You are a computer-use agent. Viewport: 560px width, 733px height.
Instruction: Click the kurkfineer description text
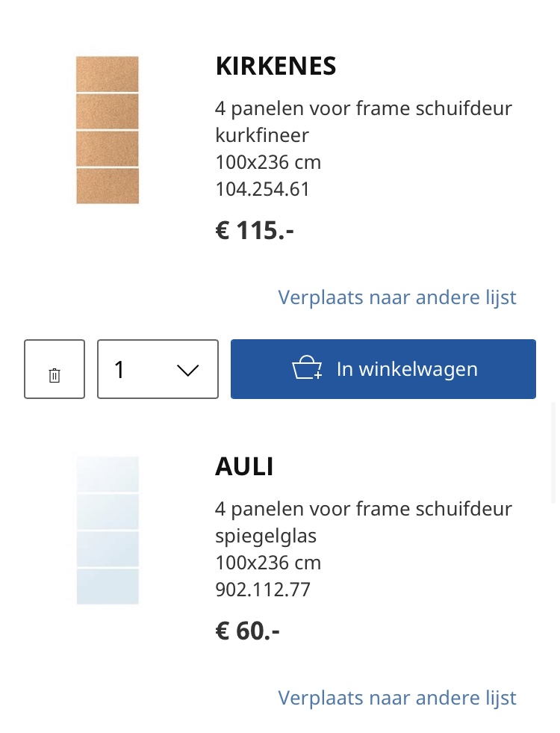pos(262,135)
